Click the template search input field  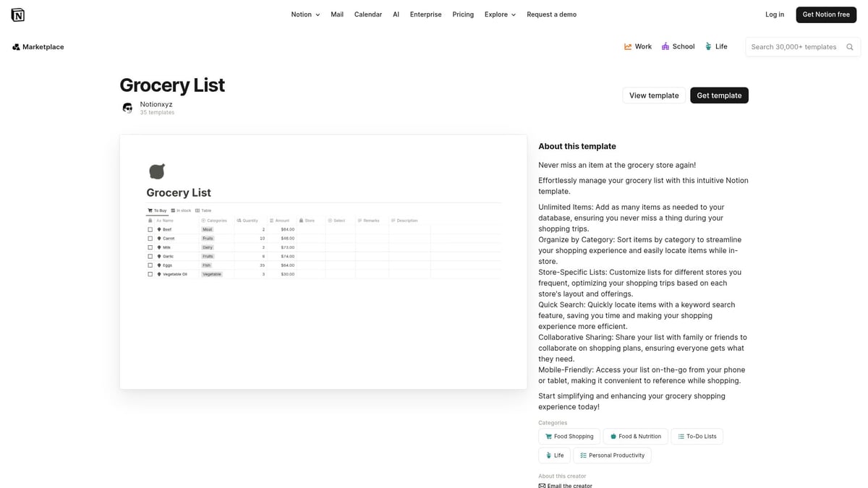point(796,46)
